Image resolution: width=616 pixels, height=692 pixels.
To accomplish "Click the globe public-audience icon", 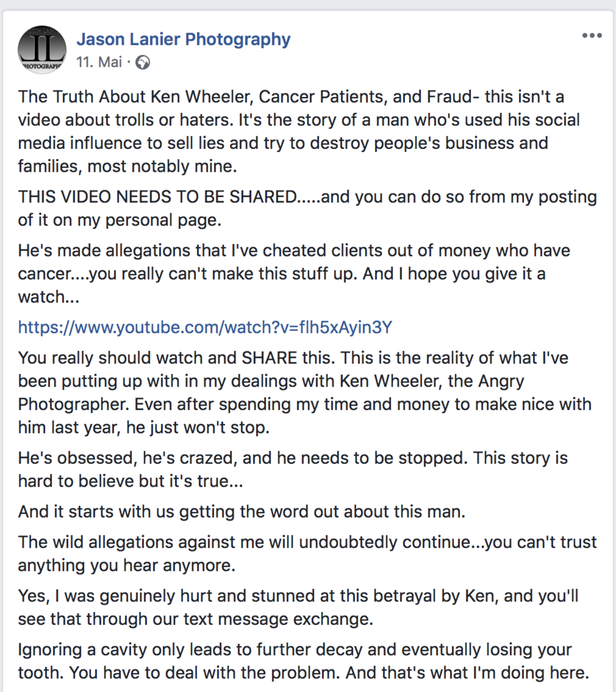I will coord(143,62).
